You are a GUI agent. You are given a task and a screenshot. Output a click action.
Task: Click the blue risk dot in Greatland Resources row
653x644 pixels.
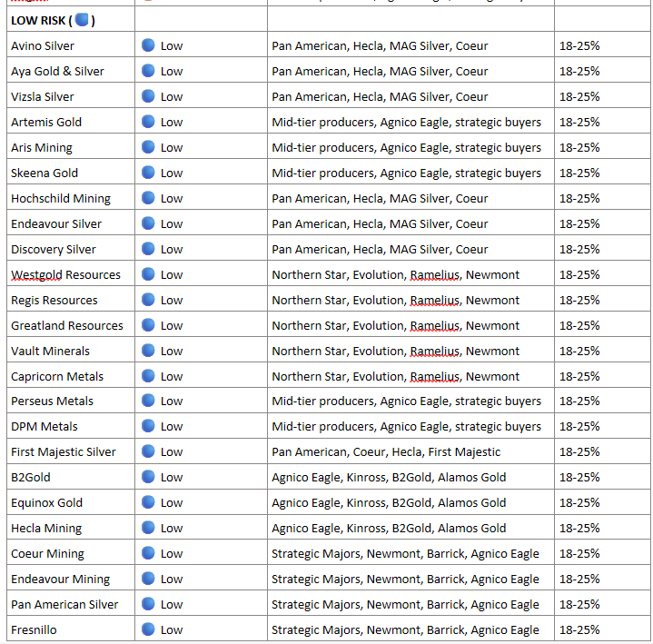148,324
